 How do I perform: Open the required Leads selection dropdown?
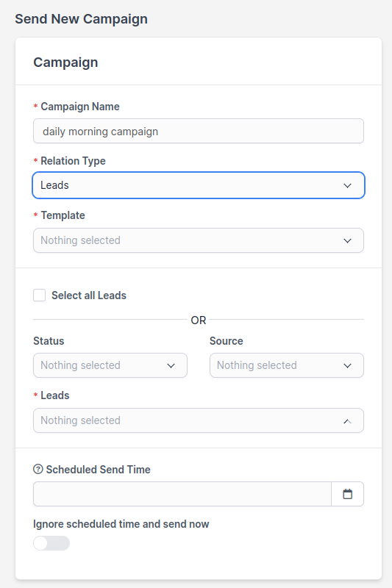(199, 420)
